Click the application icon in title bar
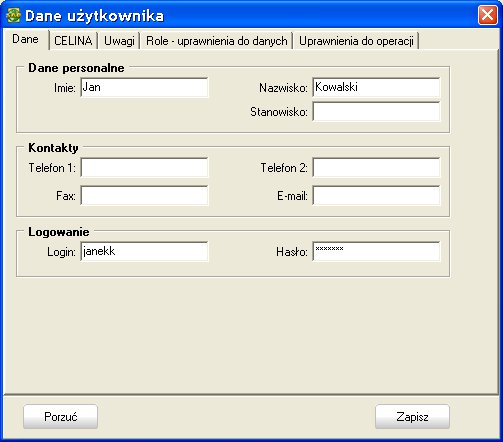The image size is (503, 442). (x=14, y=15)
